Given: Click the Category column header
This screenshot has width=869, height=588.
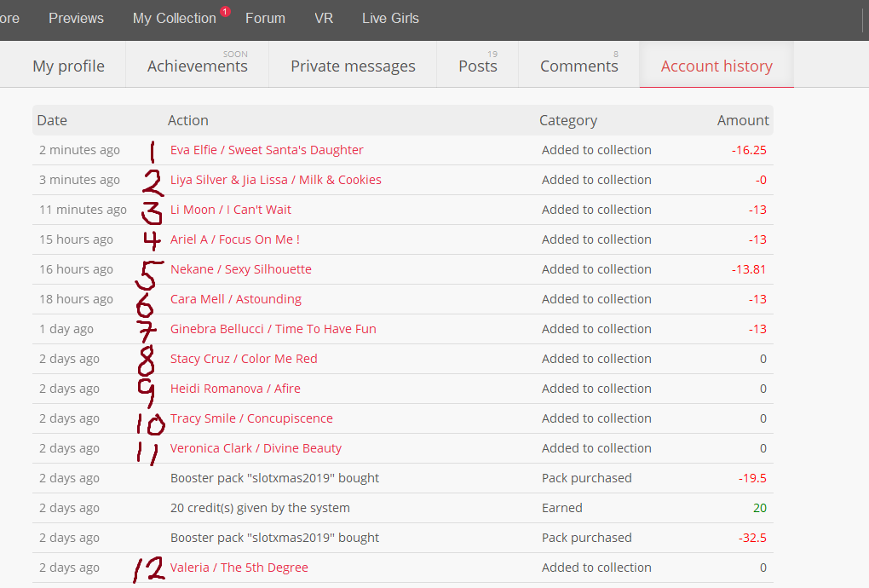Looking at the screenshot, I should pyautogui.click(x=568, y=120).
